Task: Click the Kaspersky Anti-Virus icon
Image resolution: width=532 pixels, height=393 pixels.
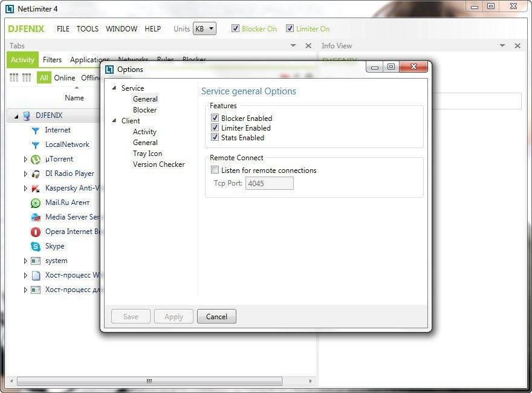Action: click(35, 189)
